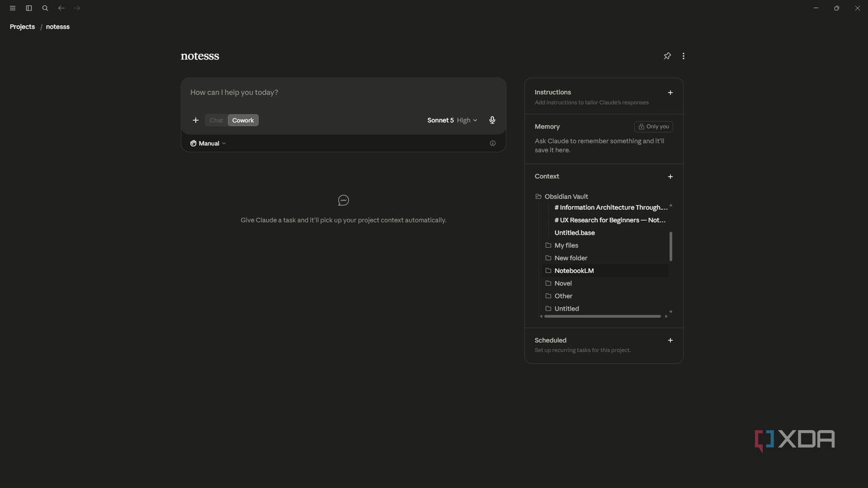Click the Untitled folder icon
Viewport: 868px width, 488px height.
point(548,309)
